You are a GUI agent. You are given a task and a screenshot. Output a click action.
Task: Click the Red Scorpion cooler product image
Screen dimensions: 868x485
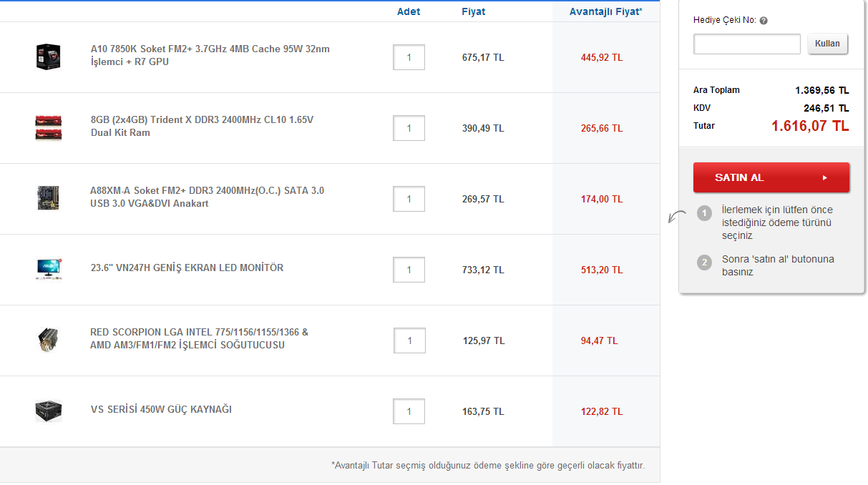point(49,340)
